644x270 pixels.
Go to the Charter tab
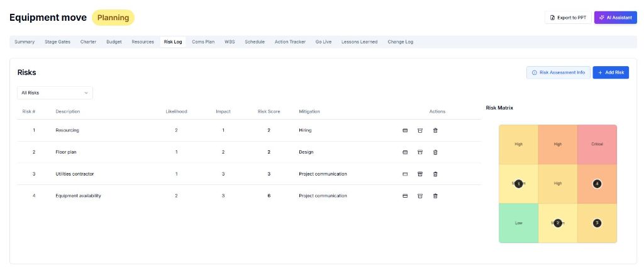(88, 42)
